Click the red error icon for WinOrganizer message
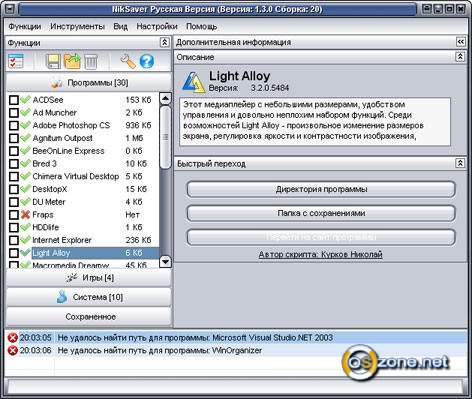The width and height of the screenshot is (472, 399). (x=13, y=351)
